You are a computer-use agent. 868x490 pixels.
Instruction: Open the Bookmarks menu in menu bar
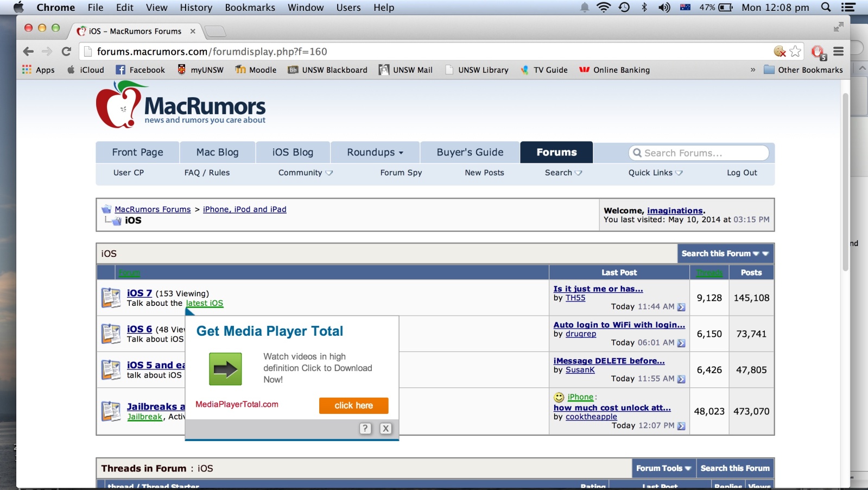(250, 7)
